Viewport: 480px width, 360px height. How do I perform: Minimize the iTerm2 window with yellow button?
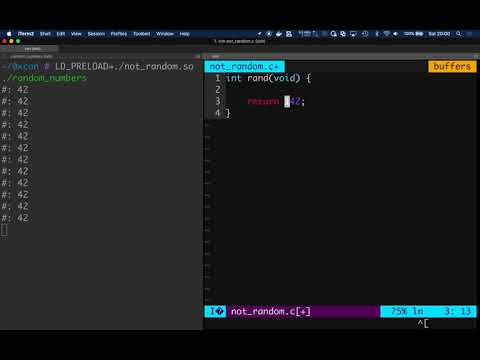pyautogui.click(x=11, y=41)
